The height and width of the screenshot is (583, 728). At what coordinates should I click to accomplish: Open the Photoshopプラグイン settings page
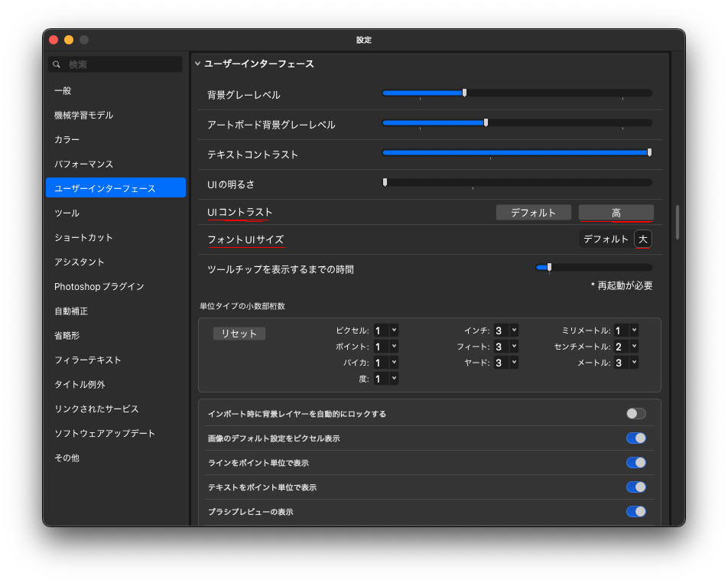pyautogui.click(x=99, y=287)
